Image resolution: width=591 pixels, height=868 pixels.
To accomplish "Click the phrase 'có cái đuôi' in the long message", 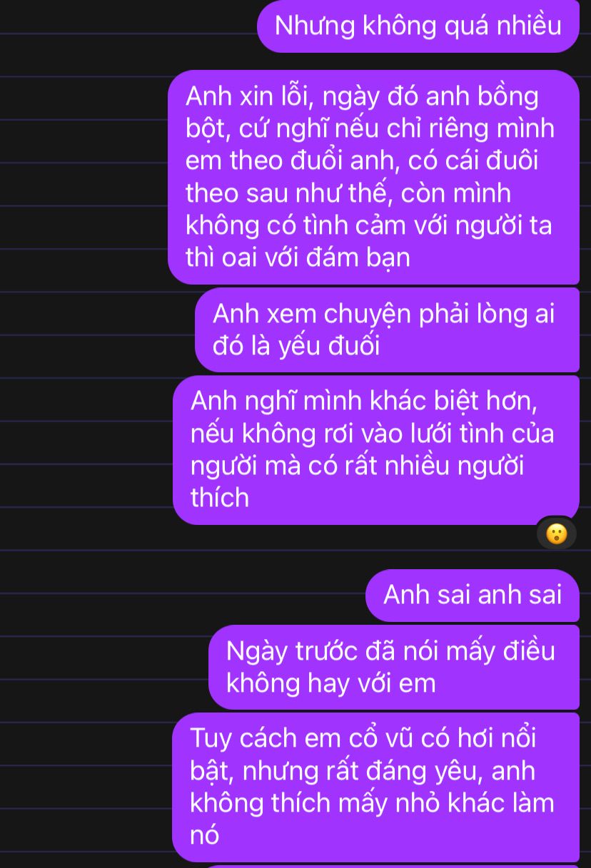I will 473,160.
